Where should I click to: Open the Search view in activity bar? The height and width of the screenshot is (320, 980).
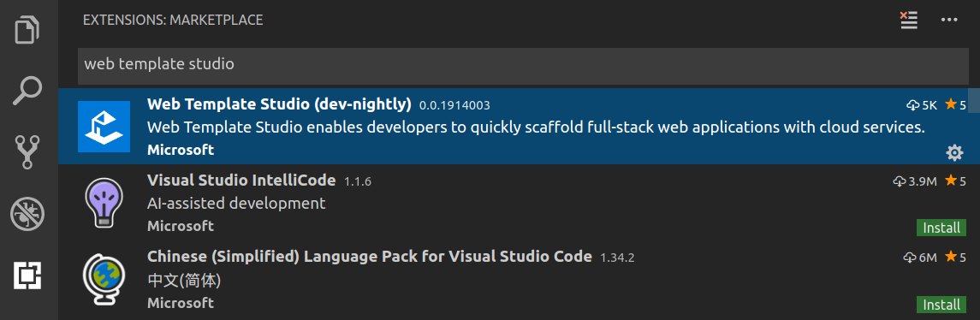pos(28,91)
